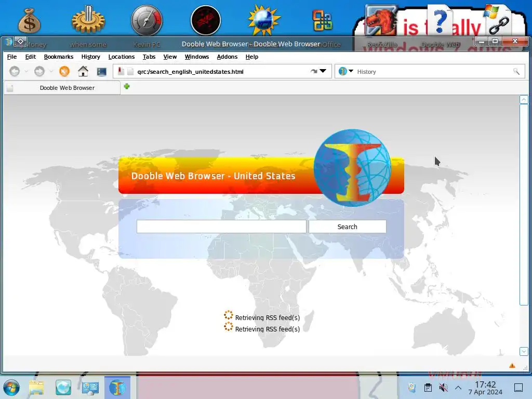Expand Back button history dropdown arrow
This screenshot has height=399, width=532.
coord(26,72)
